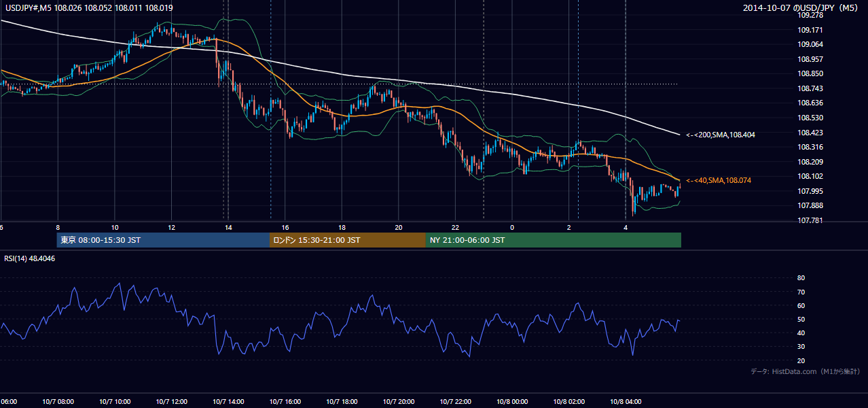This screenshot has height=408, width=868.
Task: Click the 10/7 16:00 date-time marker
Action: pos(285,402)
